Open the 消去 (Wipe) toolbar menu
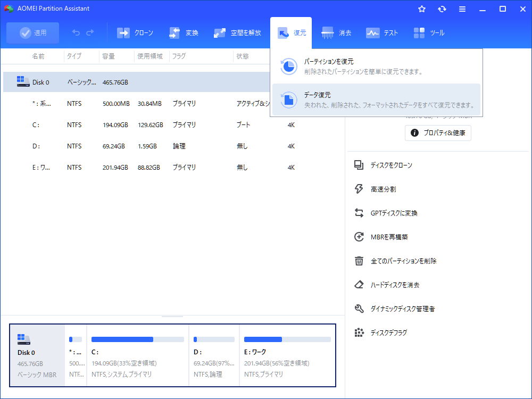This screenshot has height=399, width=532. pos(336,33)
